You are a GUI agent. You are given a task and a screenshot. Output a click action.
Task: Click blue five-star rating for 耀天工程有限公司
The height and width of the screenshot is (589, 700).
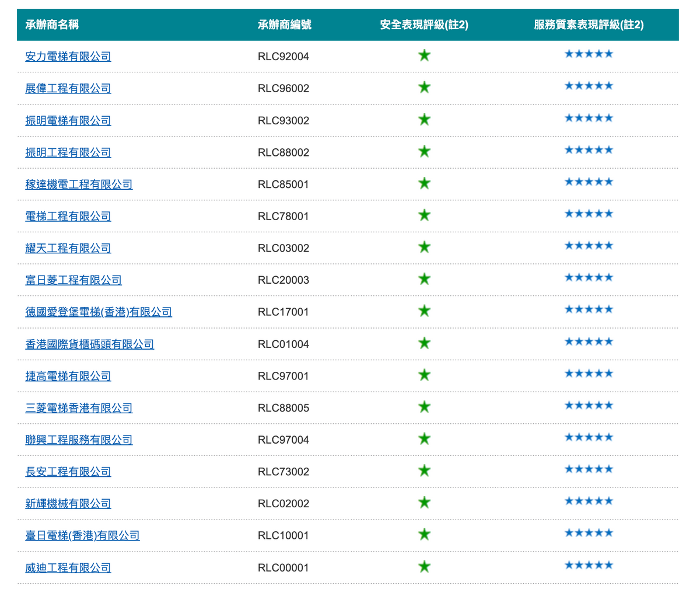(x=589, y=246)
